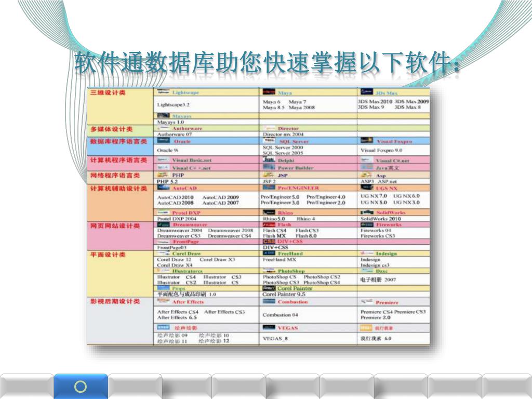Click the Mayays logo icon
Viewport: 532px width, 399px height.
(x=163, y=116)
